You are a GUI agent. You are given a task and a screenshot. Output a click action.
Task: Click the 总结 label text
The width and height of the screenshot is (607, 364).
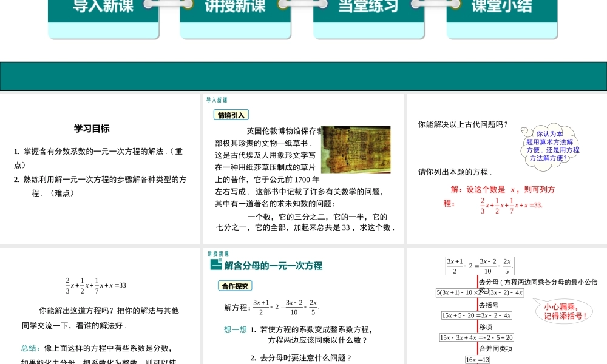30,348
